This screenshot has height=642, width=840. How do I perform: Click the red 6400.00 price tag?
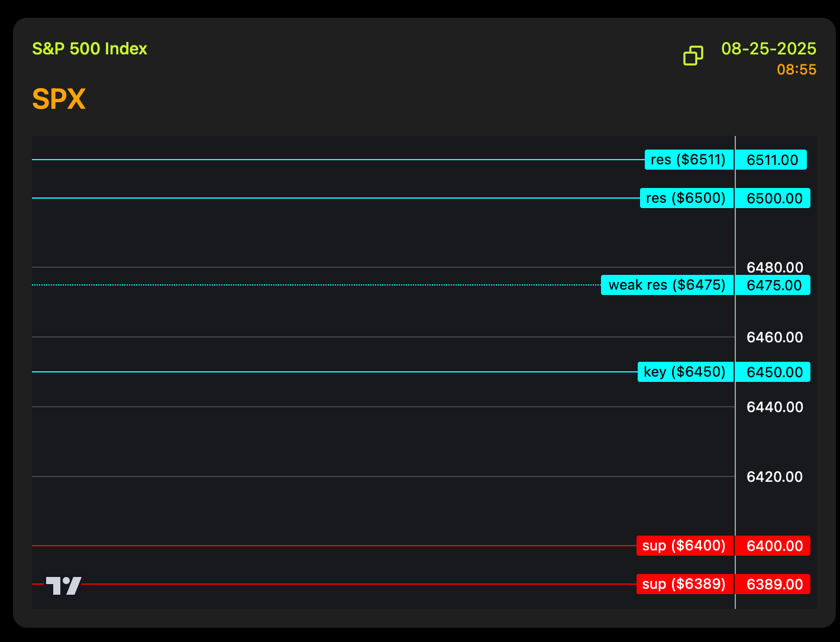click(773, 546)
